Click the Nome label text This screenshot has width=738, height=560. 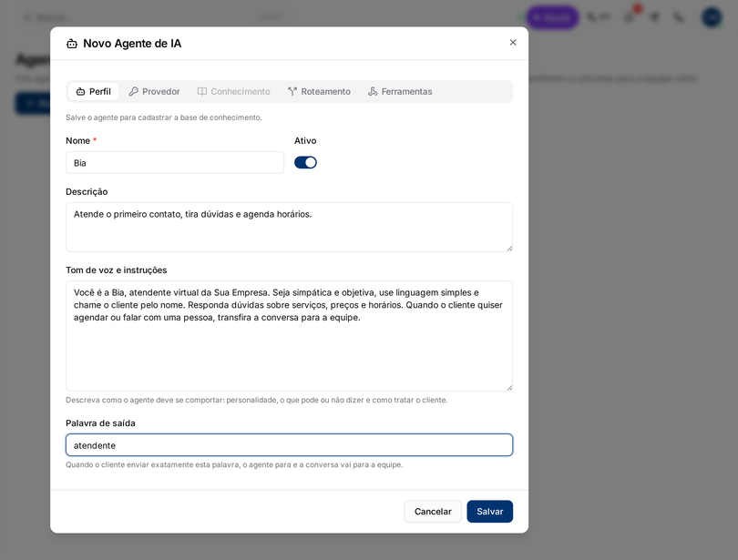(77, 140)
